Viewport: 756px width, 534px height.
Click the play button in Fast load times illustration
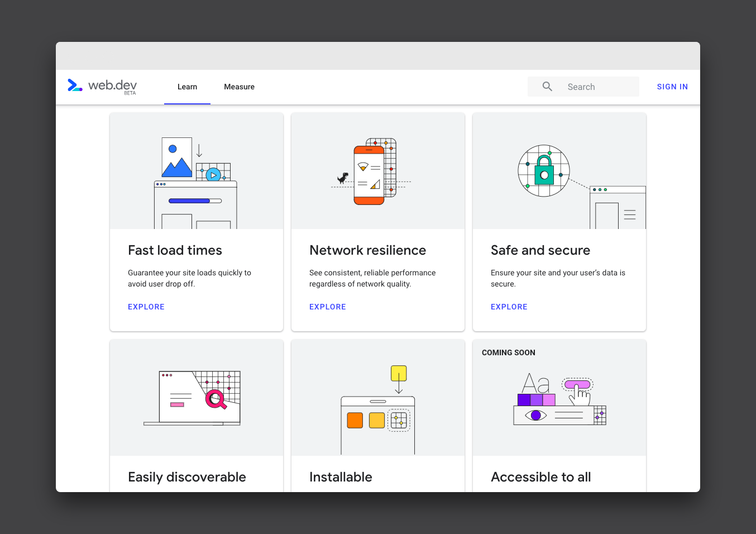point(213,175)
